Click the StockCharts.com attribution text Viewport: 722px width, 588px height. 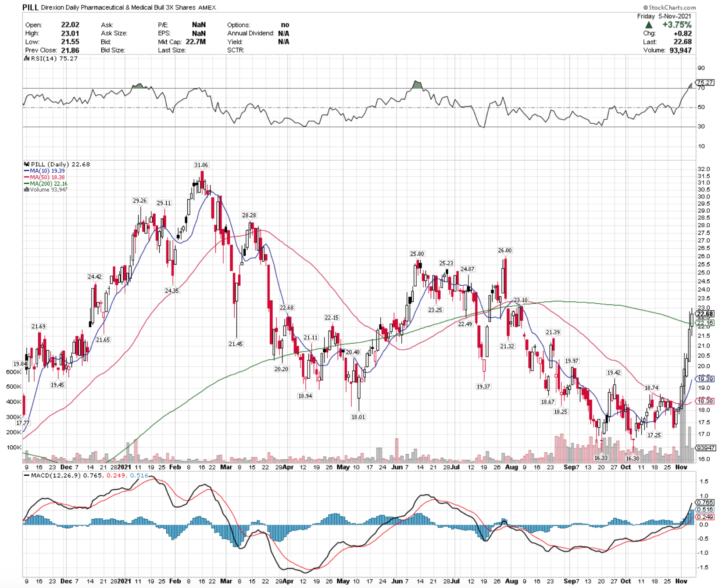pyautogui.click(x=669, y=7)
